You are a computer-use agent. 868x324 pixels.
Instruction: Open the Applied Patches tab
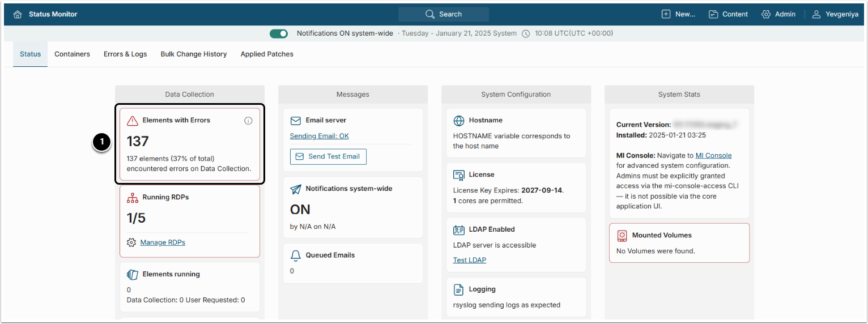267,54
